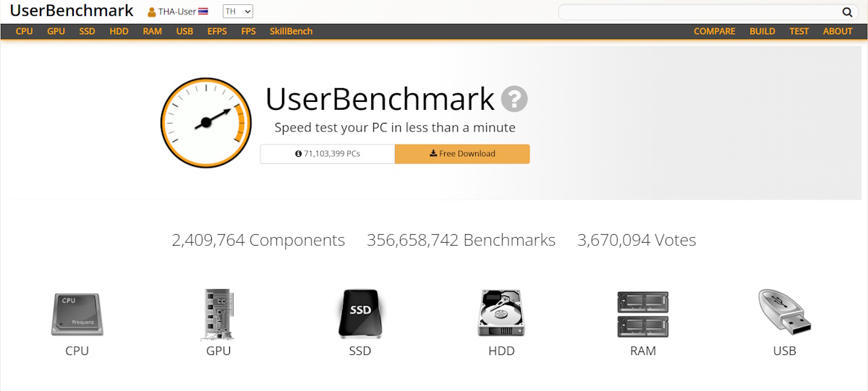Open the ABOUT navigation item
The image size is (868, 391).
[x=838, y=31]
